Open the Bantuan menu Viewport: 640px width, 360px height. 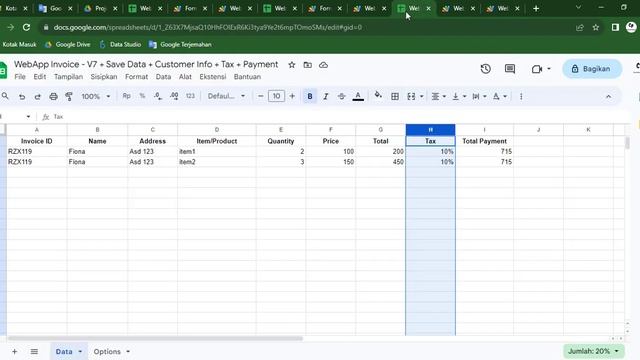click(x=247, y=77)
